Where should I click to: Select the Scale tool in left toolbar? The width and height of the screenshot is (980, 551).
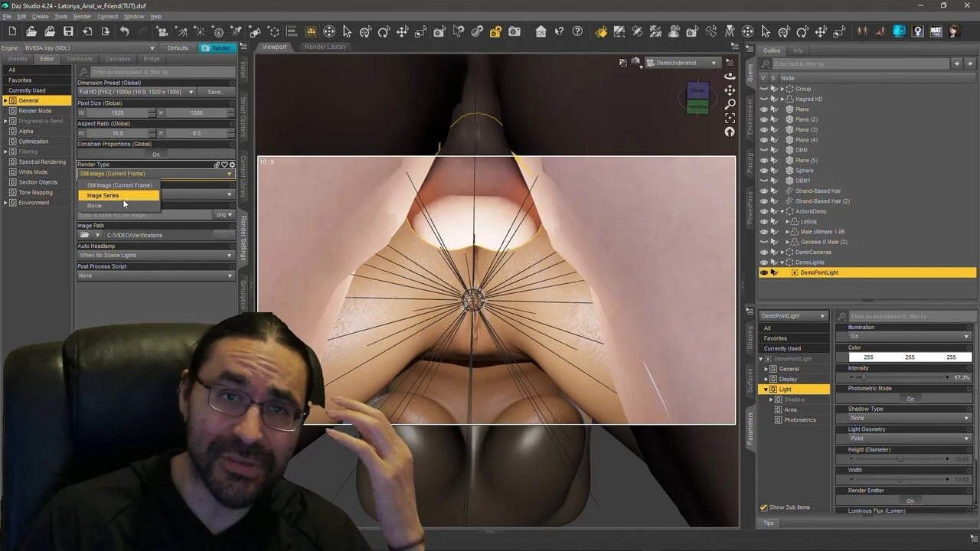tap(420, 31)
